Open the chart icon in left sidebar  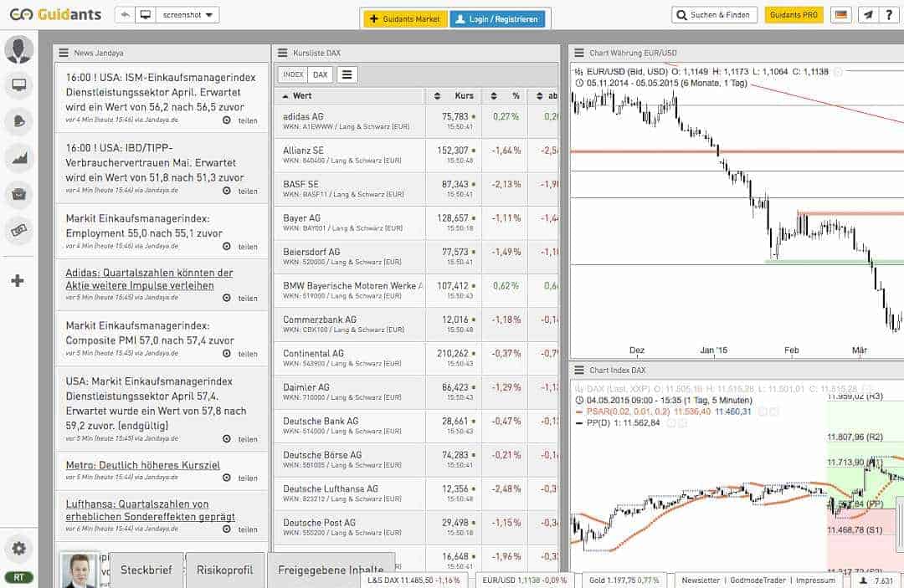[x=18, y=157]
